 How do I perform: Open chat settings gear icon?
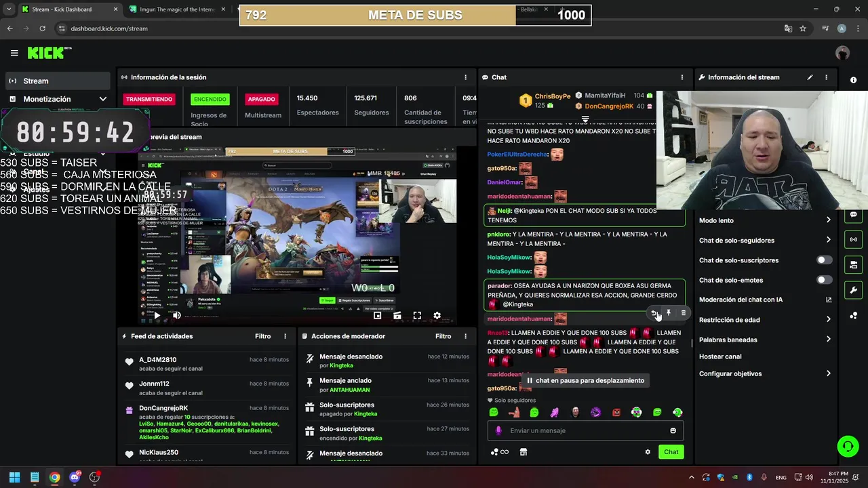pos(648,452)
